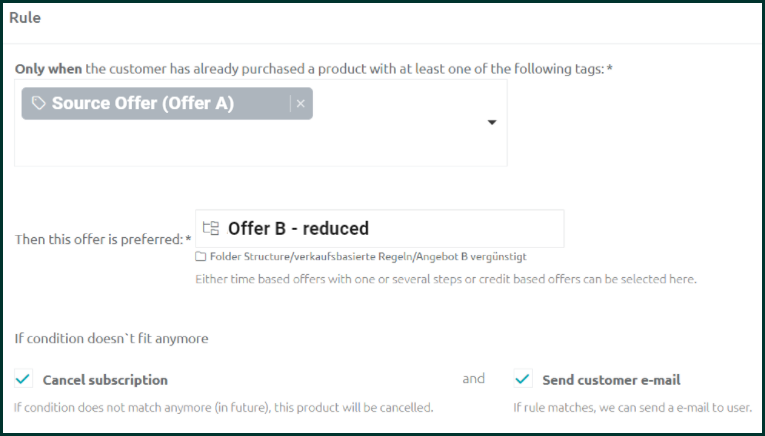765x436 pixels.
Task: Click 'If condition doesn`t fit anymore' heading
Action: pyautogui.click(x=111, y=338)
